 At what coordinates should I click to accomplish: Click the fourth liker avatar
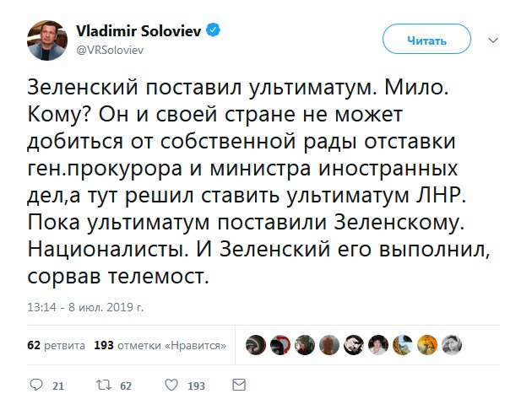pyautogui.click(x=330, y=344)
